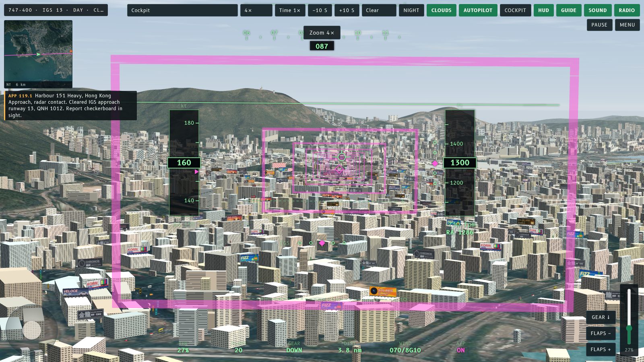This screenshot has height=362, width=644.
Task: Open the Cockpit view dropdown
Action: [182, 10]
